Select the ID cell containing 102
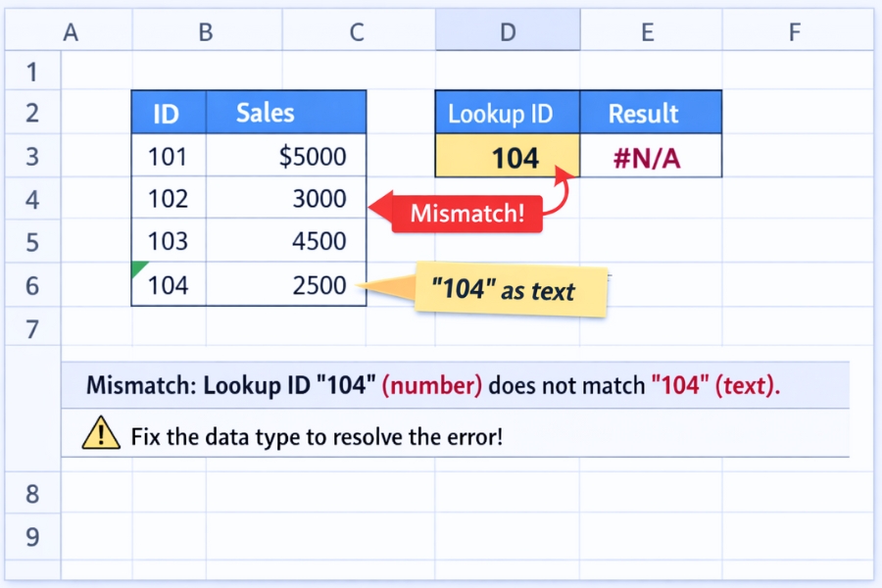Viewport: 882px width, 588px height. tap(168, 199)
